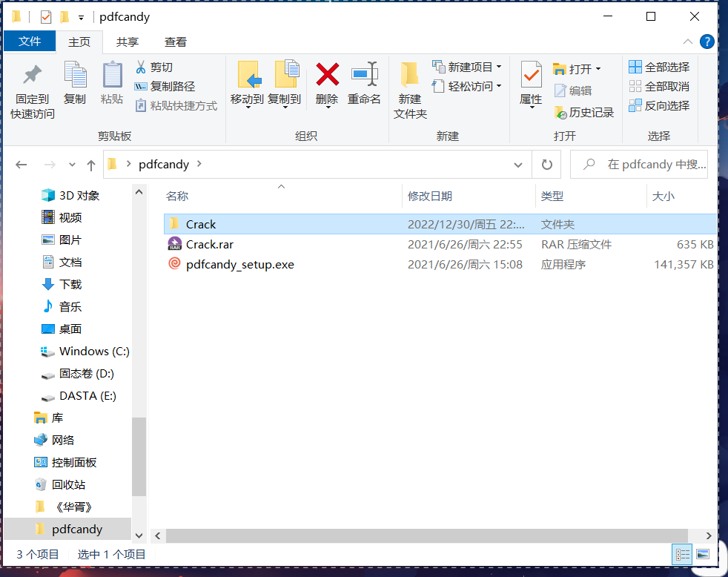The image size is (728, 577).
Task: Click the chevron before pdfcandy in address bar
Action: [128, 164]
